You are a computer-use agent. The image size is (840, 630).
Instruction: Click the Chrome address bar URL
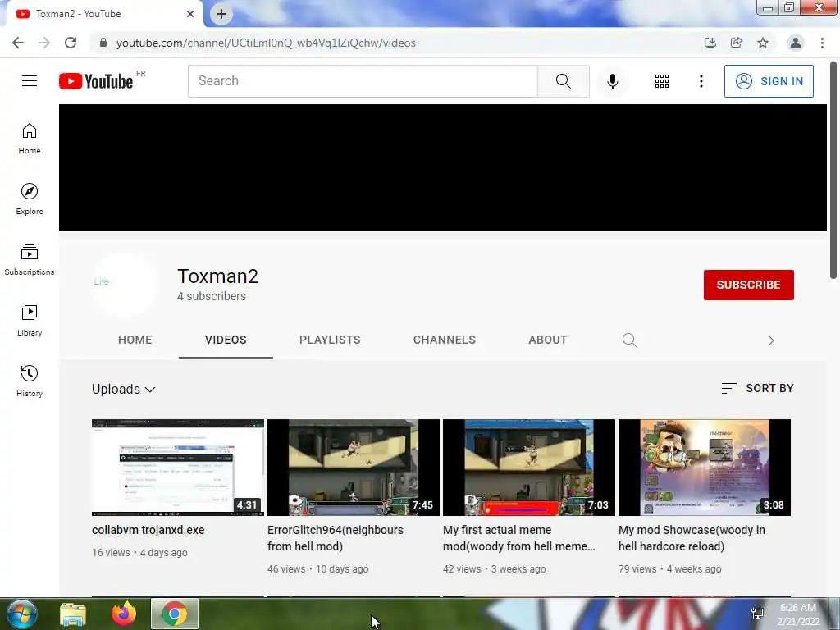click(x=266, y=43)
